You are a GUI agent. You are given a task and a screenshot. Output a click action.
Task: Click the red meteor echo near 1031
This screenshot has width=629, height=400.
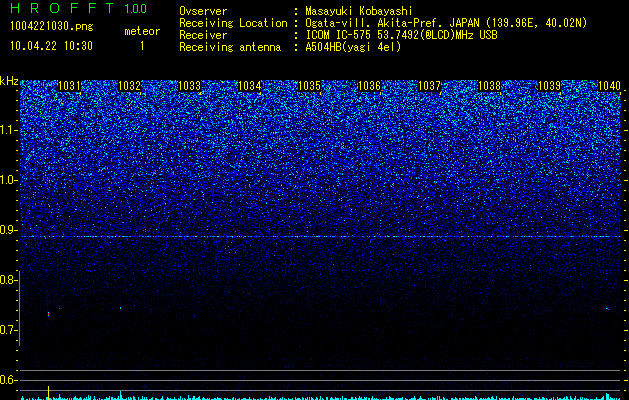49,314
